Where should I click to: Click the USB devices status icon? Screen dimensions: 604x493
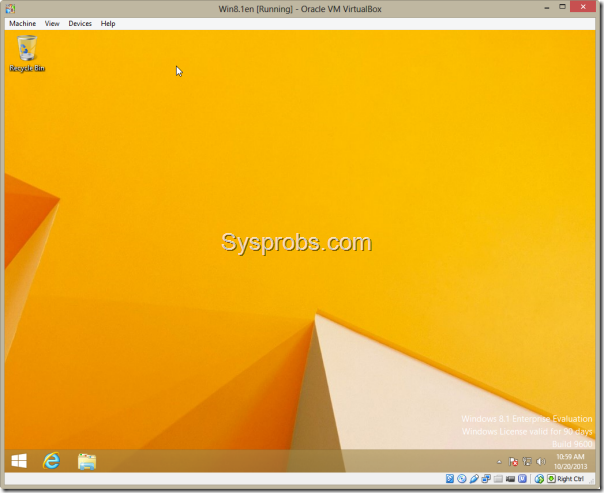pyautogui.click(x=474, y=478)
